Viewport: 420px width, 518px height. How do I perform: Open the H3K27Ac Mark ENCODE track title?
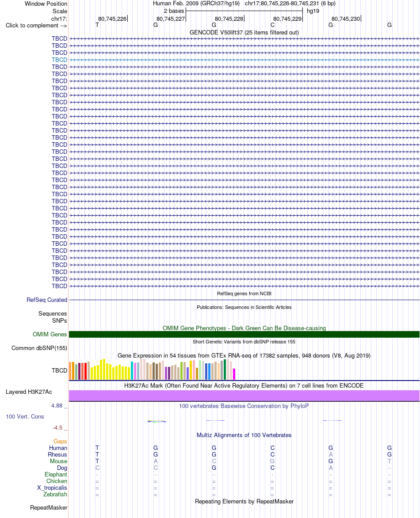click(x=244, y=386)
